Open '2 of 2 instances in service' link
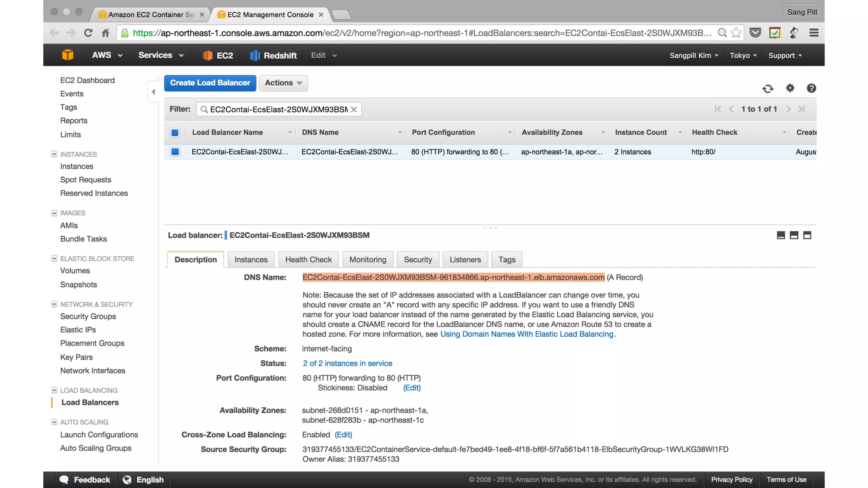 coord(347,363)
